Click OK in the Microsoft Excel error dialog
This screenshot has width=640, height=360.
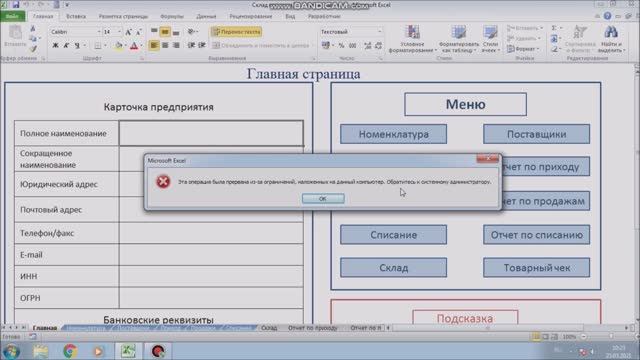point(323,198)
